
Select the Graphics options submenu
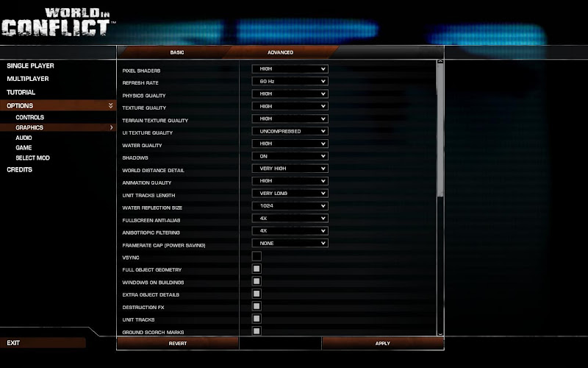click(x=58, y=127)
